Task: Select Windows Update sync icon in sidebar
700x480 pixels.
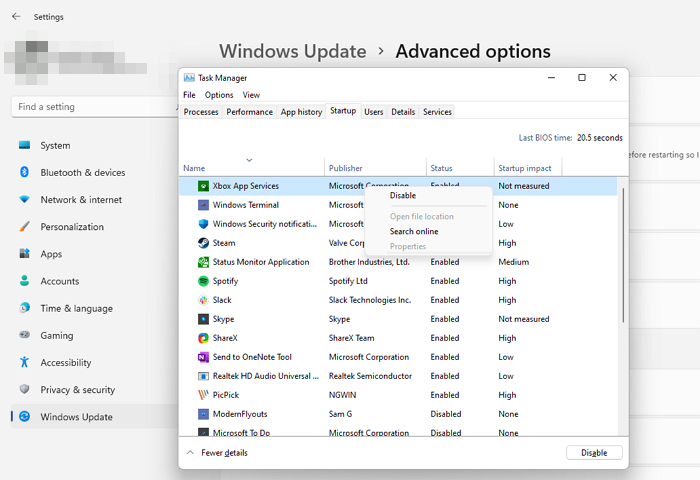Action: [25, 417]
